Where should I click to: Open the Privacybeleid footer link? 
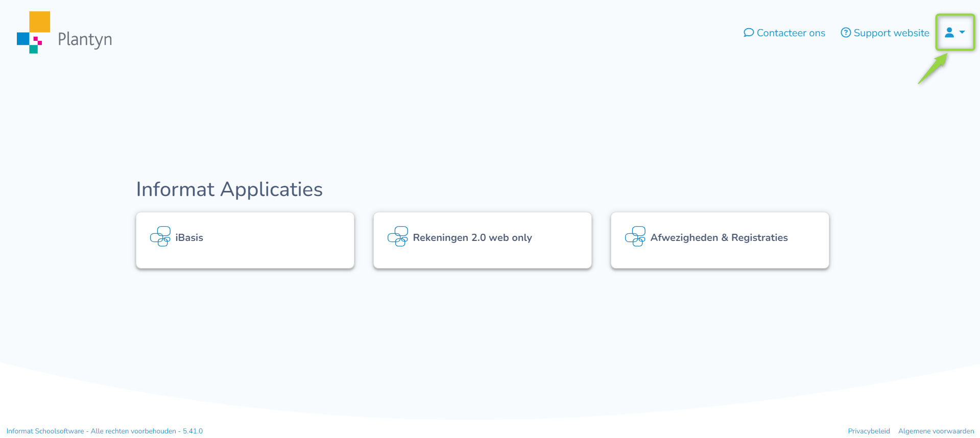869,431
